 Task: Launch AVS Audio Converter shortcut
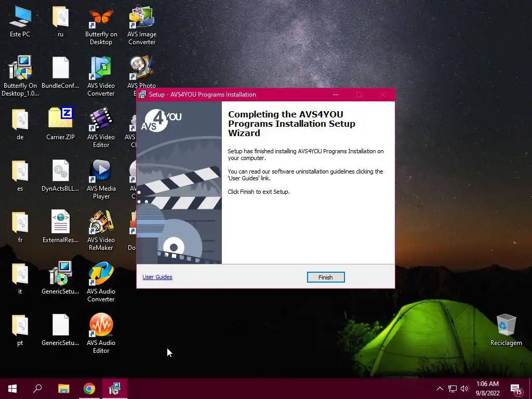pyautogui.click(x=101, y=283)
